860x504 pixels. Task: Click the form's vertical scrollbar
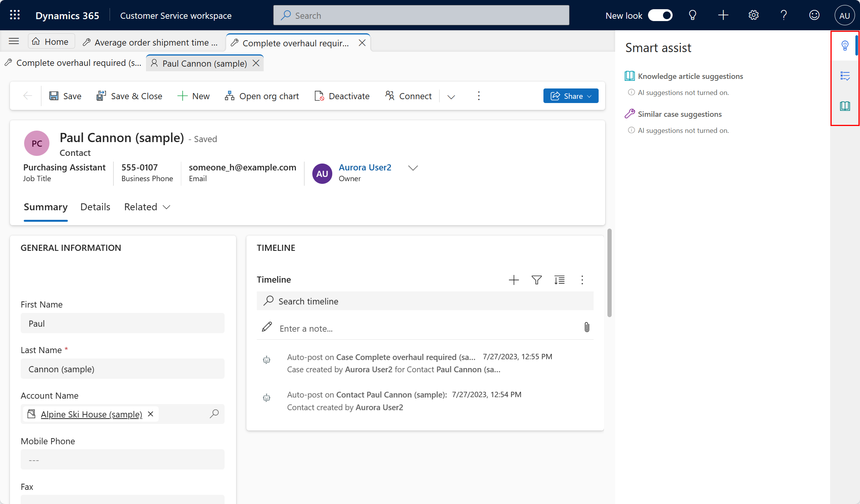point(609,273)
